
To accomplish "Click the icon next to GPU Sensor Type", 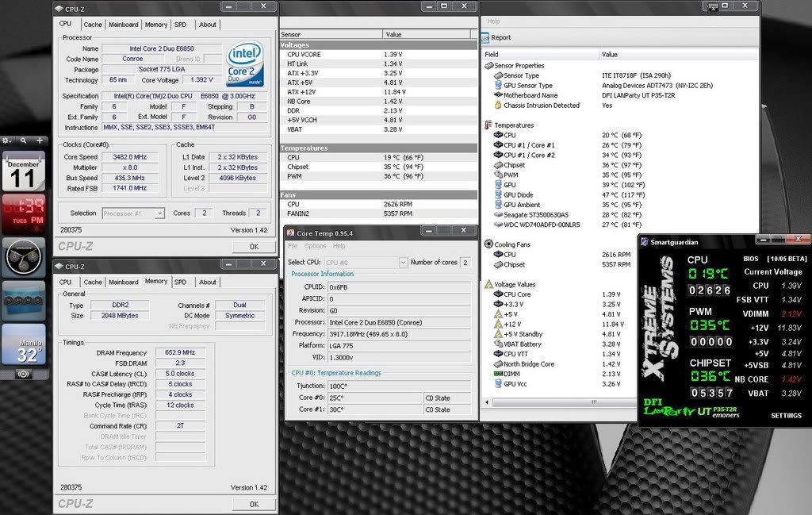I will (x=498, y=86).
